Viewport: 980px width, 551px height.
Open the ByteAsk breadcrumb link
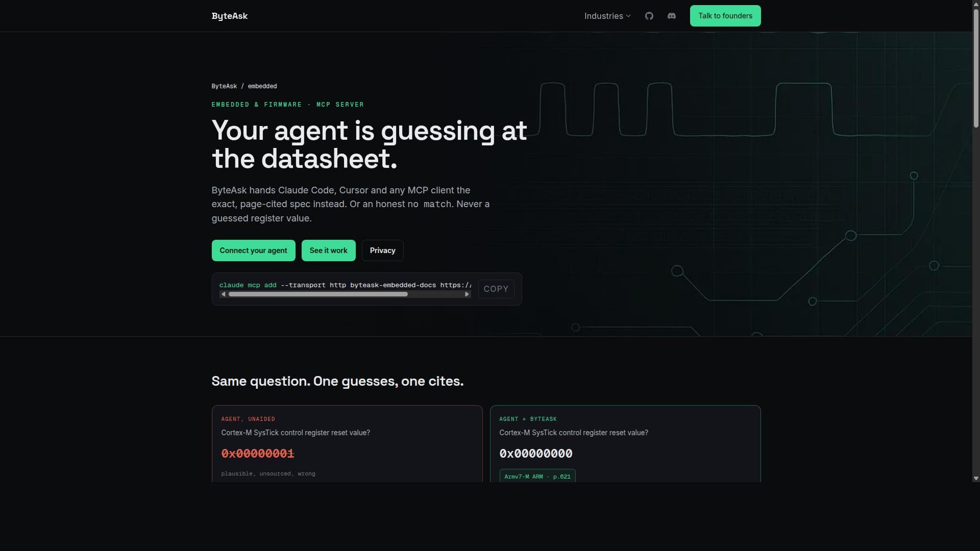click(x=224, y=86)
